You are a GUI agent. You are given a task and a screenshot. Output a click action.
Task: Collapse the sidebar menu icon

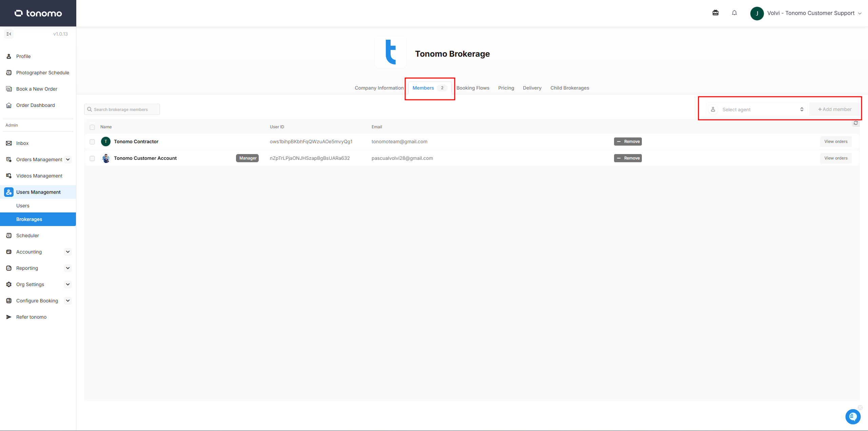point(9,34)
